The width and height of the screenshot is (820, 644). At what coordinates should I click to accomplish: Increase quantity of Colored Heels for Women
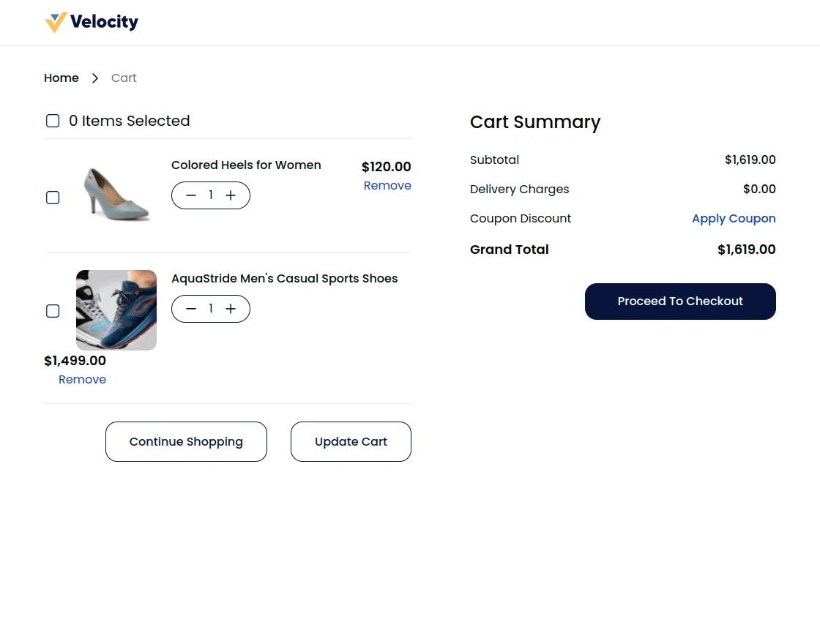click(x=231, y=195)
